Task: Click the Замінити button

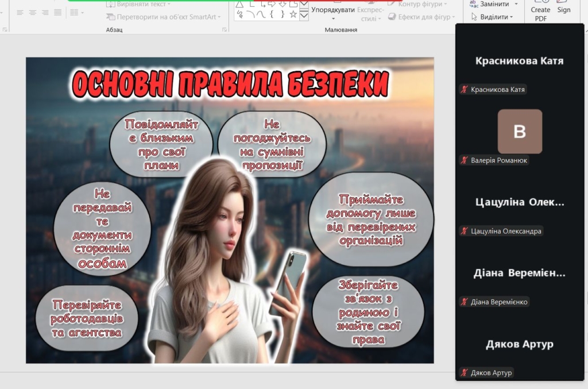Action: 494,4
